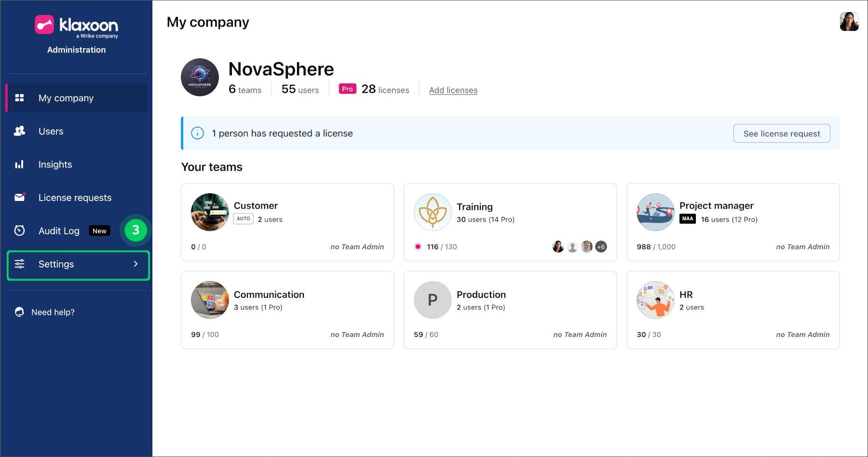Open the user profile avatar menu
The image size is (868, 457).
pos(849,22)
